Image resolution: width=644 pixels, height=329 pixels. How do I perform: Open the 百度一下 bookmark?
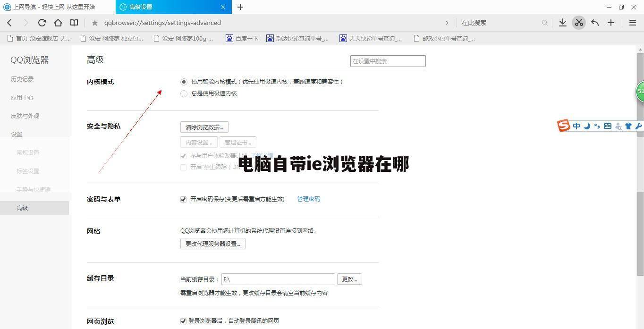(242, 39)
